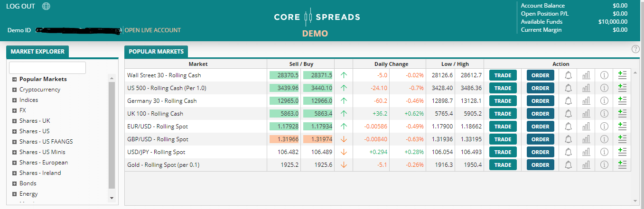The height and width of the screenshot is (209, 644).
Task: Click the Market Explorer search field
Action: click(x=47, y=68)
